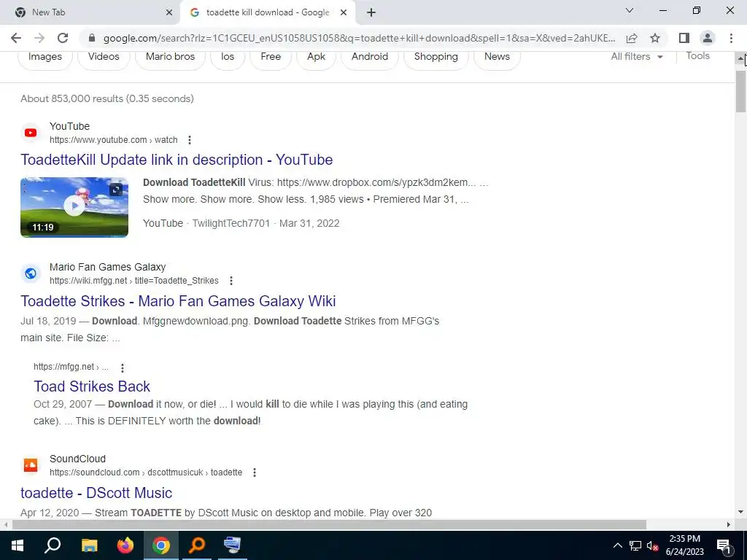Screen dimensions: 747x560
Task: Filter results by Videos
Action: tap(104, 57)
